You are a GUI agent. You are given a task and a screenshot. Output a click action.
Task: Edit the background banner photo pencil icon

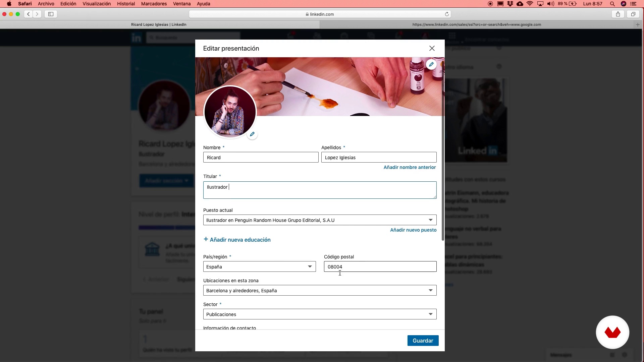431,64
